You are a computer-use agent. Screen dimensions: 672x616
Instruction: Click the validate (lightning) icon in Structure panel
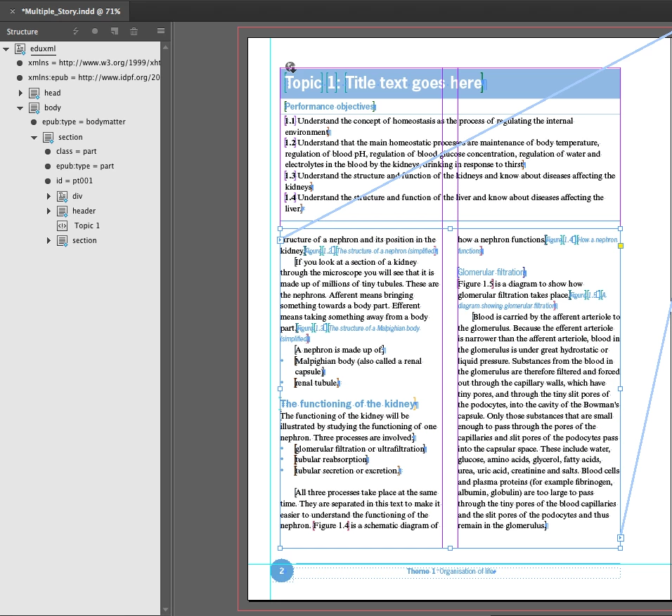coord(76,31)
